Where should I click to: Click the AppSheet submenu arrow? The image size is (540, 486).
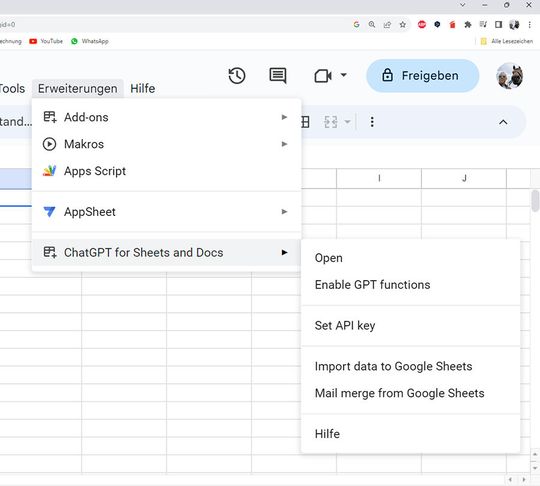pyautogui.click(x=284, y=211)
